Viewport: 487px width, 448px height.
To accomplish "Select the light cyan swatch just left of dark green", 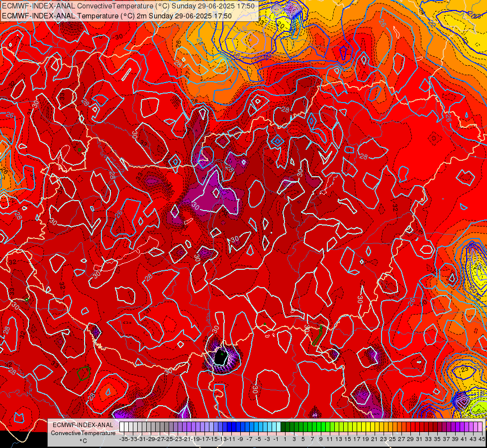I will tap(279, 427).
